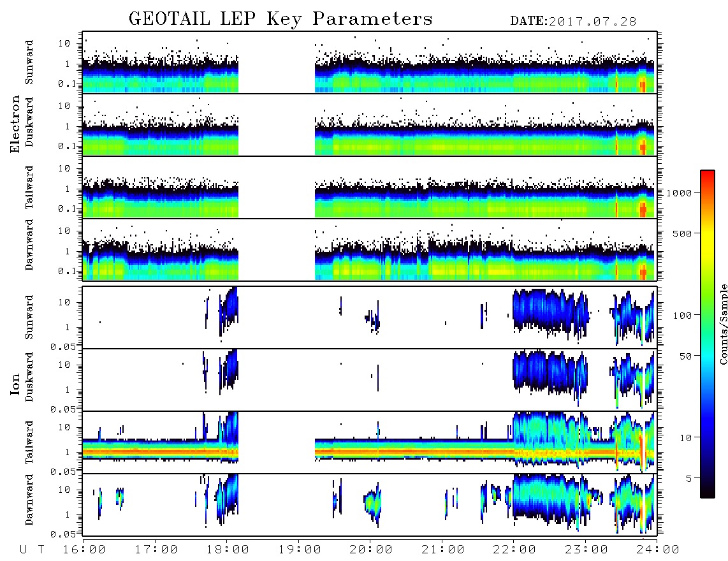Image resolution: width=728 pixels, height=561 pixels.
Task: Select the 24:00 UT axis label
Action: click(658, 550)
